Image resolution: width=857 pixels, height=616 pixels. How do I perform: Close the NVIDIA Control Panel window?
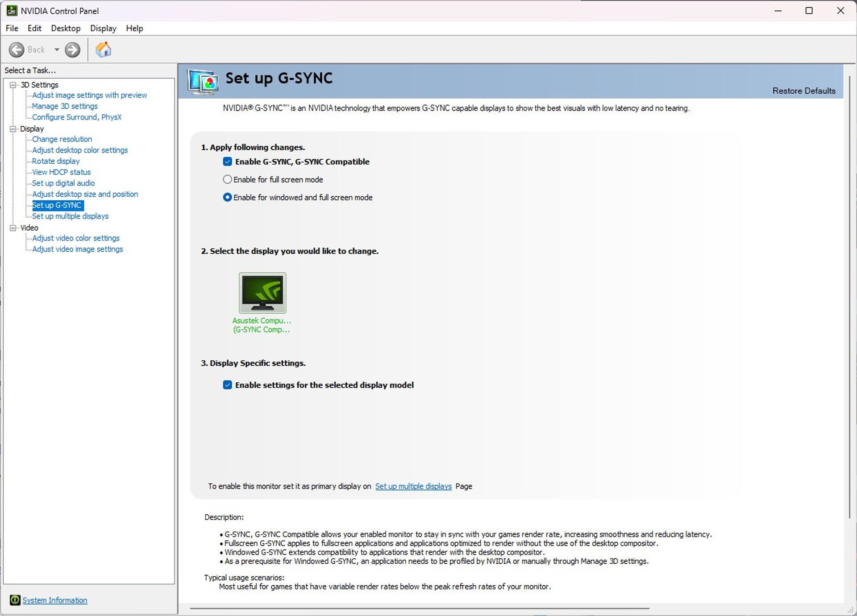click(840, 11)
